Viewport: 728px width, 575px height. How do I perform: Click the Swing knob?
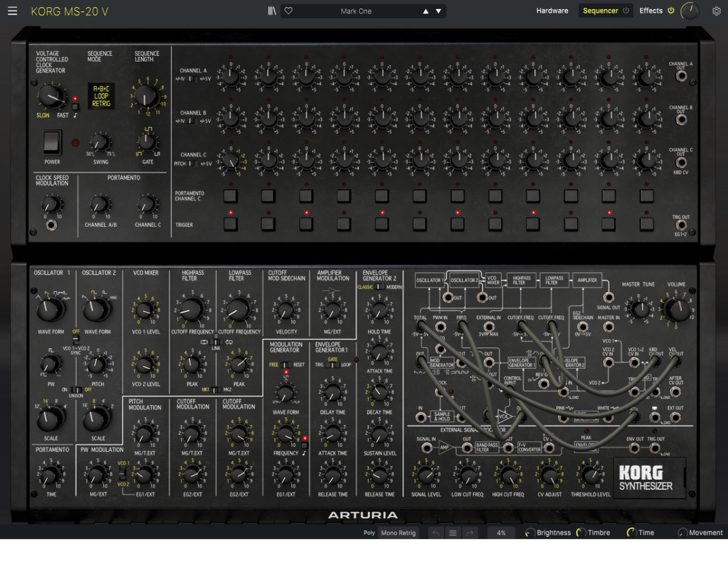pos(101,143)
